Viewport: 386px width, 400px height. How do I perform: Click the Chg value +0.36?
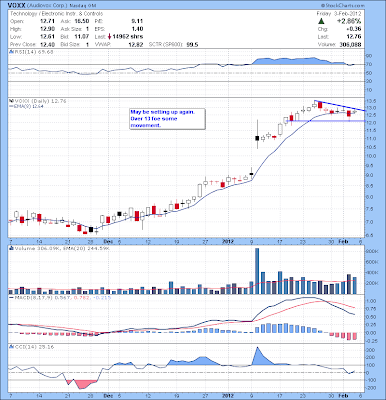coord(355,29)
